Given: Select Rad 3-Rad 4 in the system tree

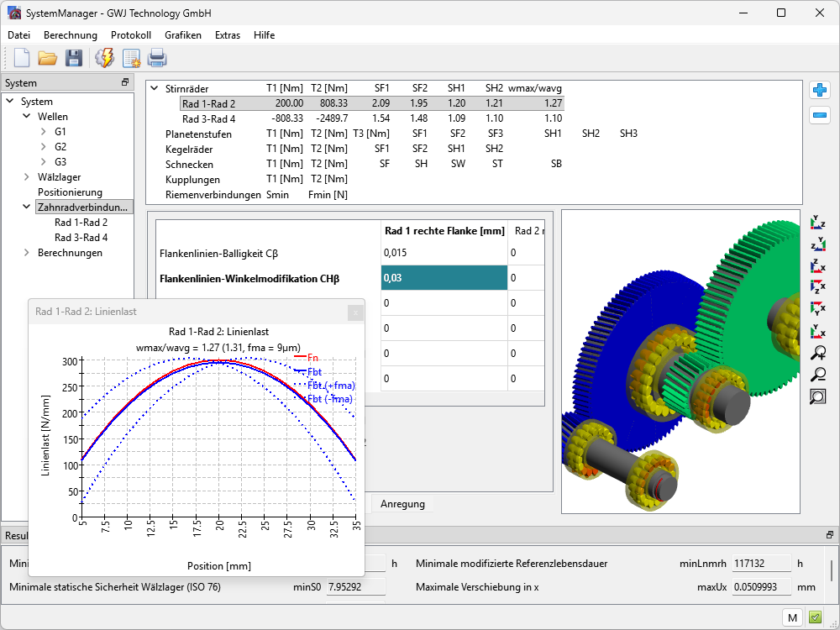Looking at the screenshot, I should click(81, 238).
